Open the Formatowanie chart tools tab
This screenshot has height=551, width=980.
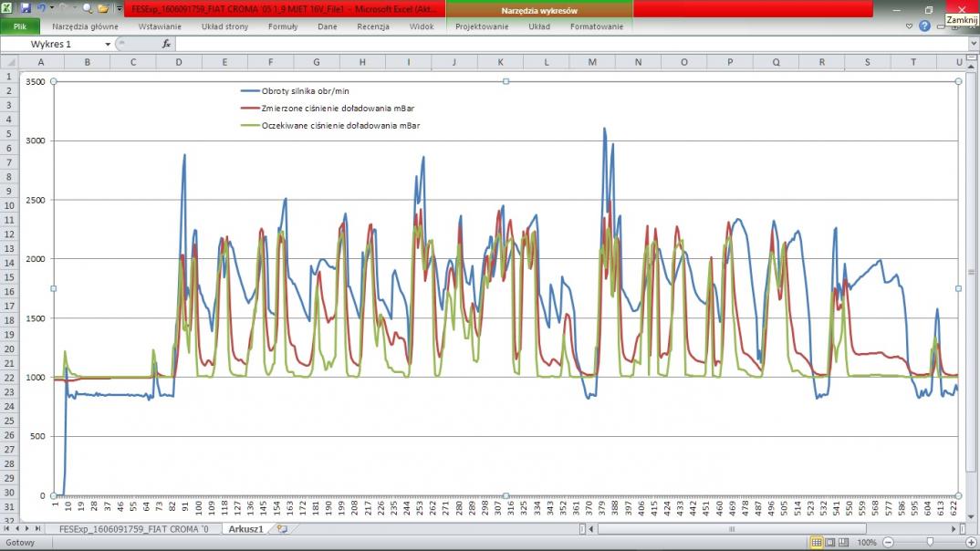(597, 26)
